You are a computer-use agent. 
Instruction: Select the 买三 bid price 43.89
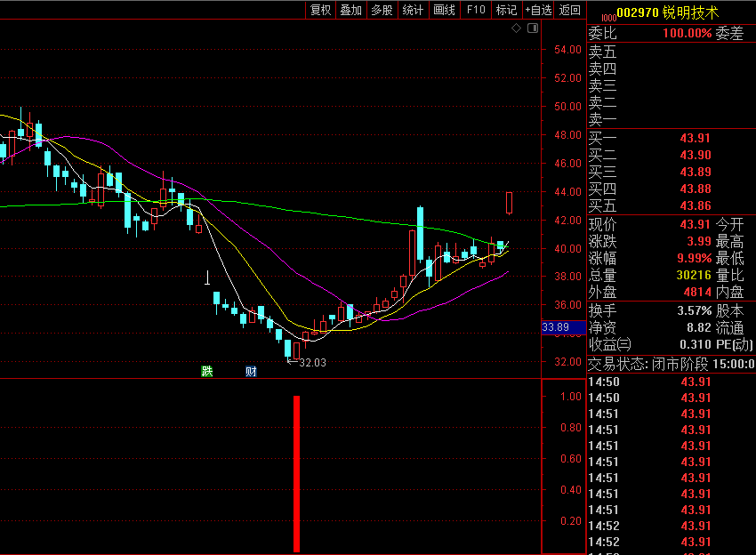[x=696, y=173]
